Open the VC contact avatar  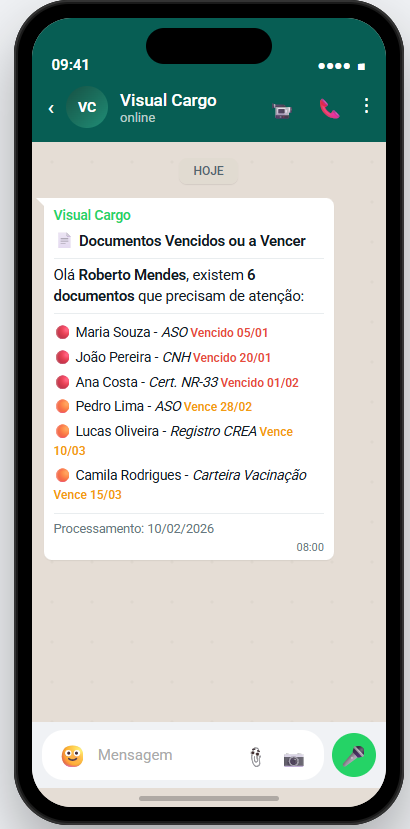(87, 107)
